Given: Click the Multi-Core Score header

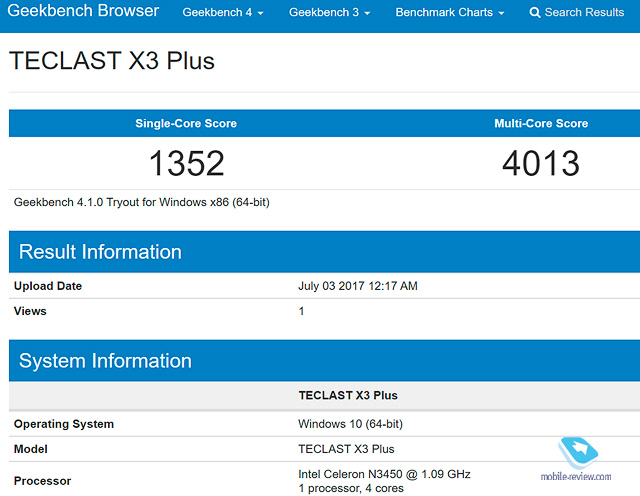Looking at the screenshot, I should coord(541,123).
